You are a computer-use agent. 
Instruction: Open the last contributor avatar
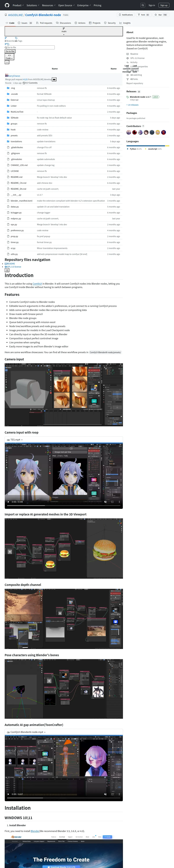164,132
